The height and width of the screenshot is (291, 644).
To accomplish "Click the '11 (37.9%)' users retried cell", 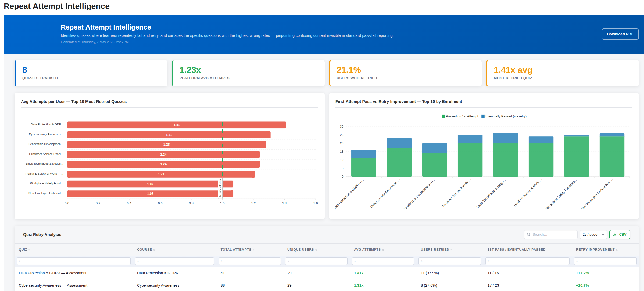I will [430, 273].
